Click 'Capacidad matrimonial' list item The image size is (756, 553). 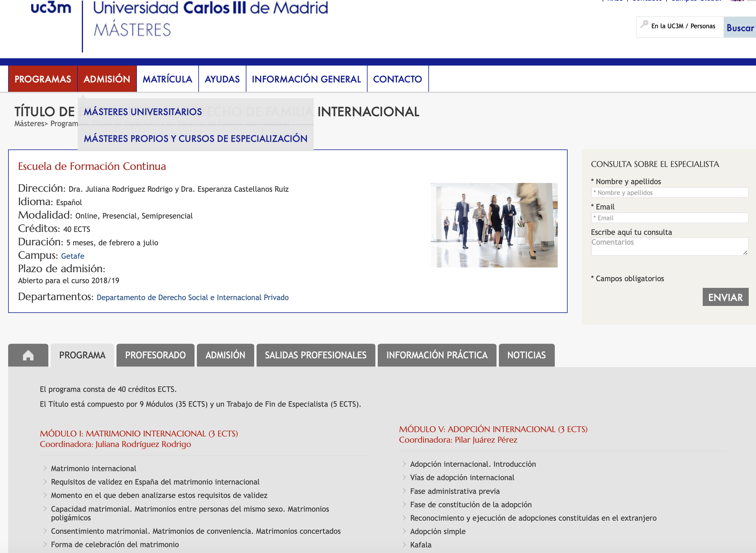[x=190, y=513]
